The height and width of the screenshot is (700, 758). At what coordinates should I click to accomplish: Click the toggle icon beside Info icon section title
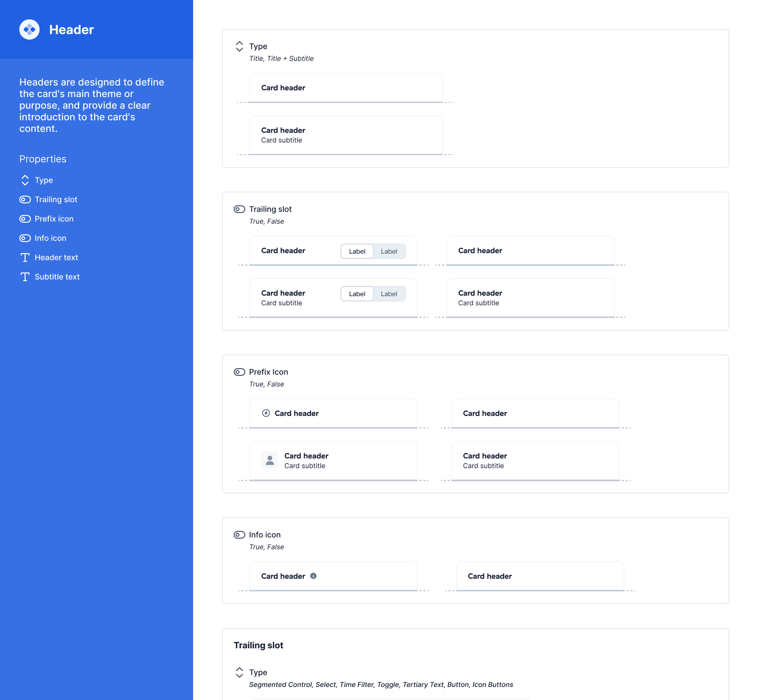pyautogui.click(x=239, y=535)
